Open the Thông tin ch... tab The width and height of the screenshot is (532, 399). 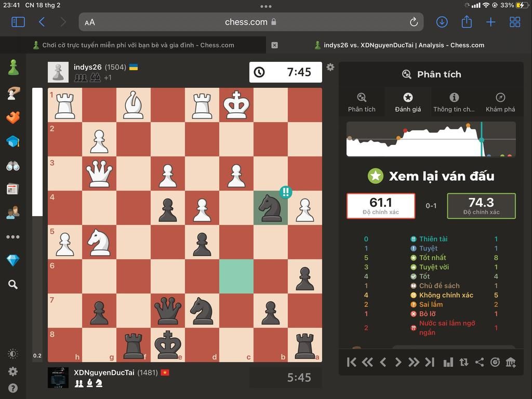pos(454,102)
